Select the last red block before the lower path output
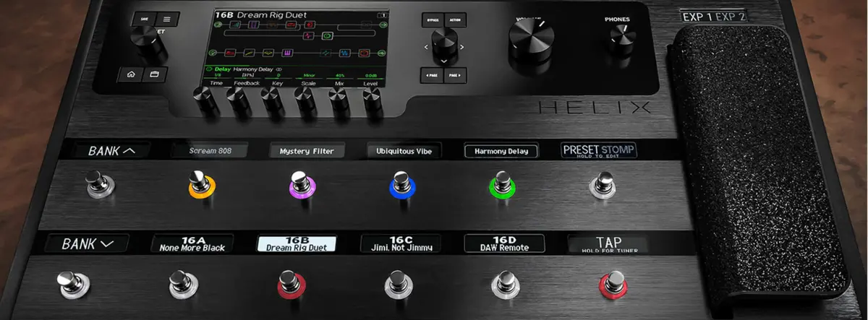The image size is (868, 320). click(x=364, y=53)
